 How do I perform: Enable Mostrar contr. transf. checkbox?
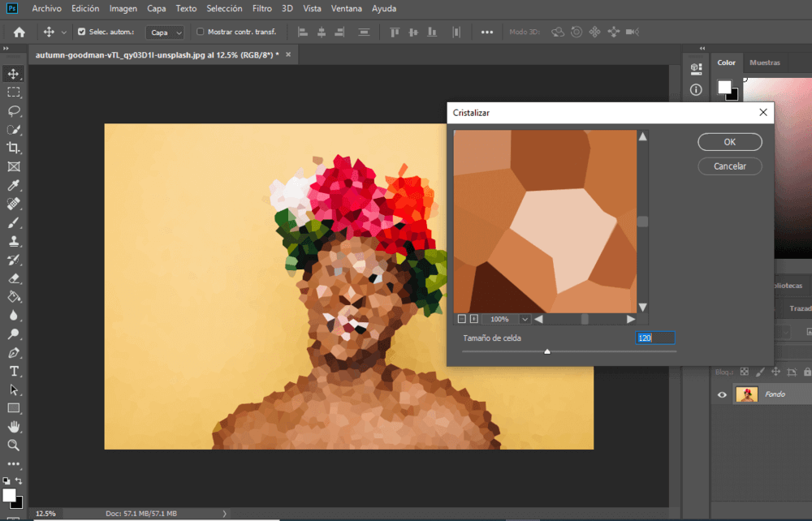[201, 32]
